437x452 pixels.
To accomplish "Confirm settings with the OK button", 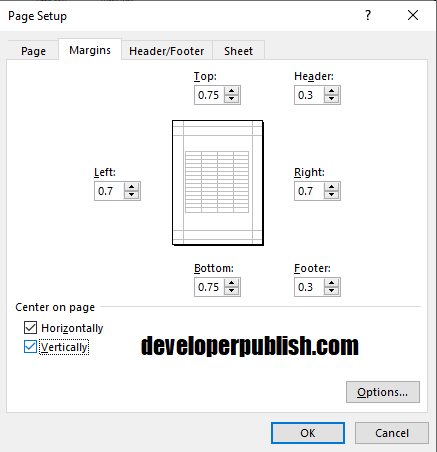I will pyautogui.click(x=308, y=433).
